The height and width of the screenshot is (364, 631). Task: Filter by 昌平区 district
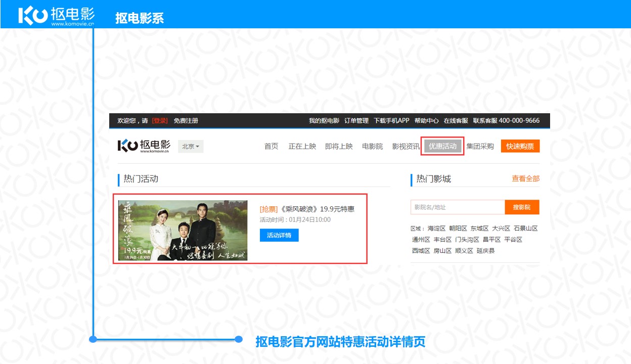click(x=491, y=240)
